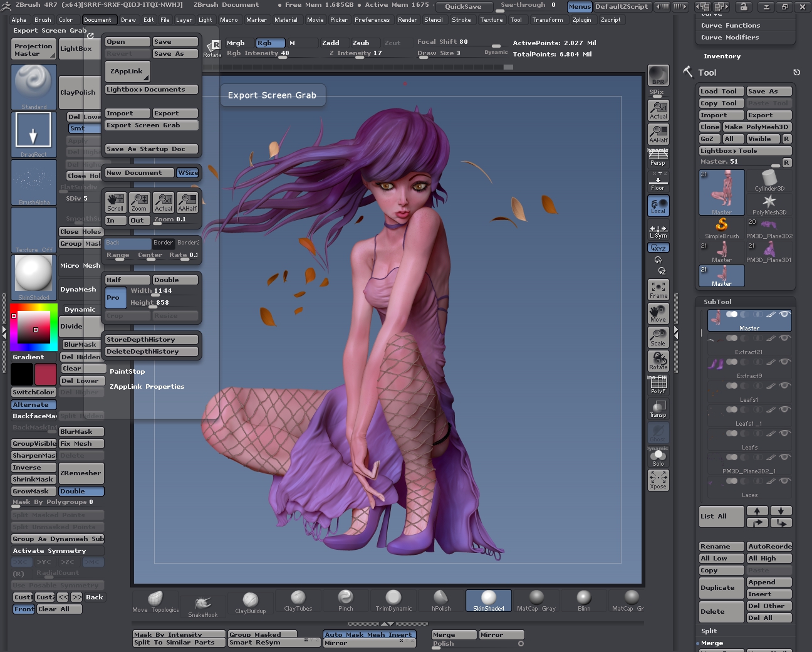Select the DragRect stroke thumbnail
Image resolution: width=812 pixels, height=652 pixels.
[34, 135]
